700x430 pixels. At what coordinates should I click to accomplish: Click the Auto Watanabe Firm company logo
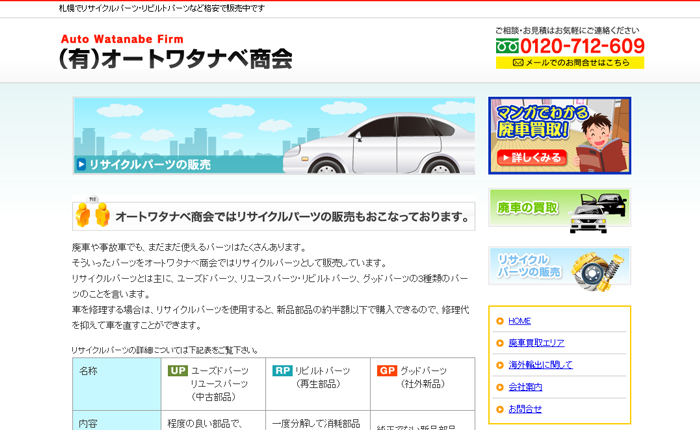click(175, 52)
